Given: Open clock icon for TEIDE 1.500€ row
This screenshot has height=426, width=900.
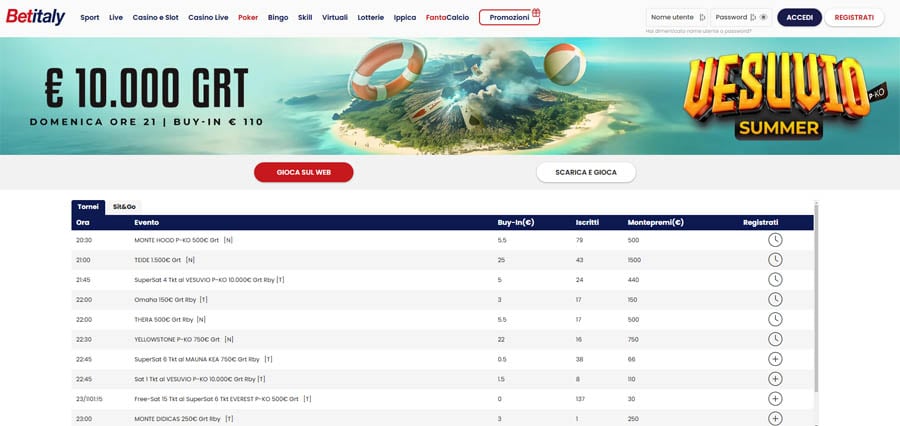Looking at the screenshot, I should point(775,260).
